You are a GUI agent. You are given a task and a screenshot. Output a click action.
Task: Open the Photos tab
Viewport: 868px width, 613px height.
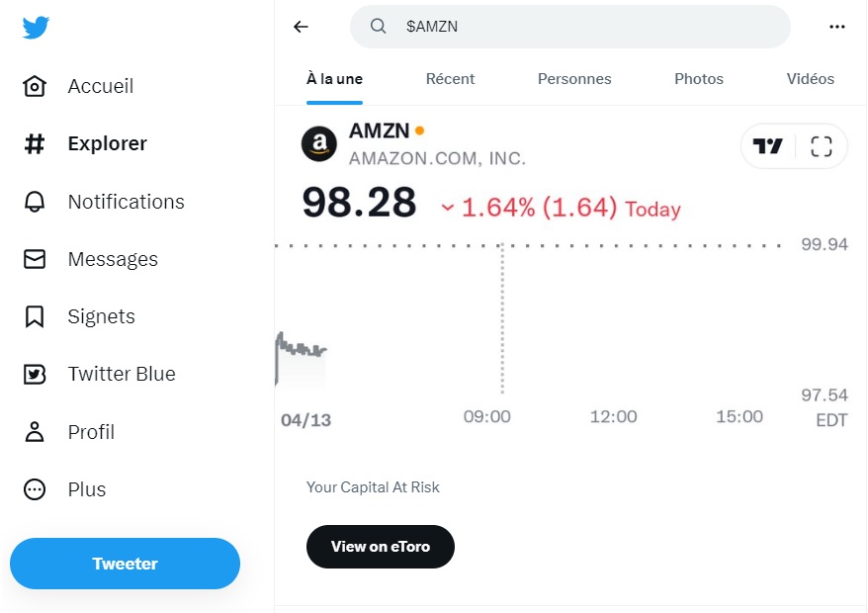[699, 79]
